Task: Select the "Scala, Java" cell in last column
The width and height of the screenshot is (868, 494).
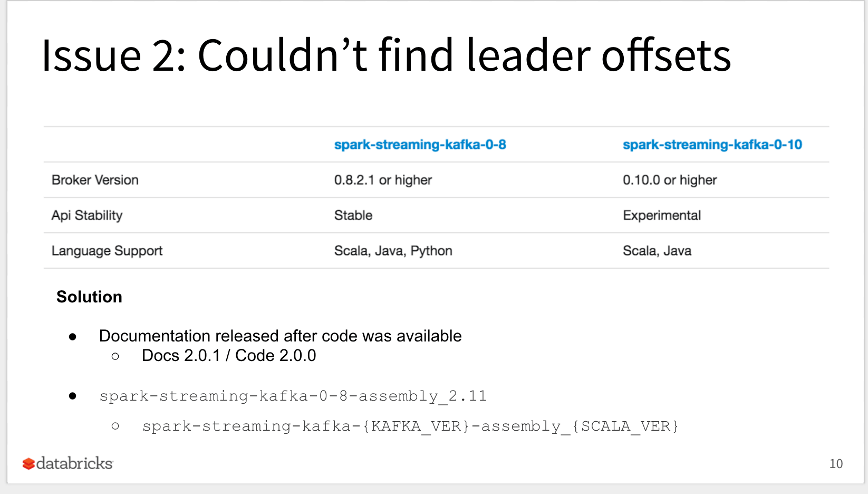Action: [657, 251]
